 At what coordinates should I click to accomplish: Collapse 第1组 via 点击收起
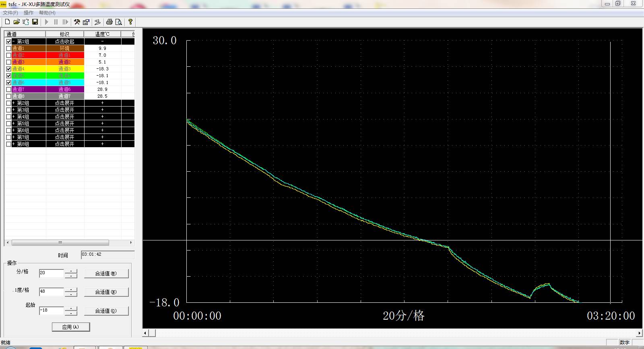65,41
